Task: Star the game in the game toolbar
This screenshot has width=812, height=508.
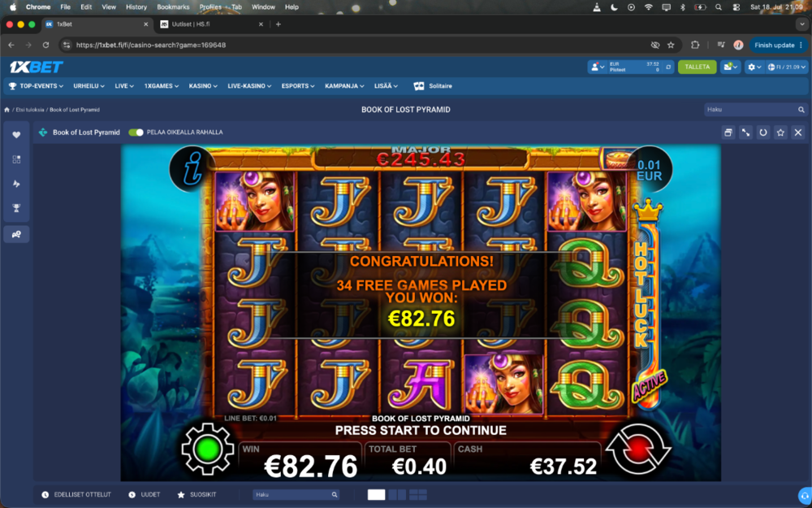Action: click(780, 132)
